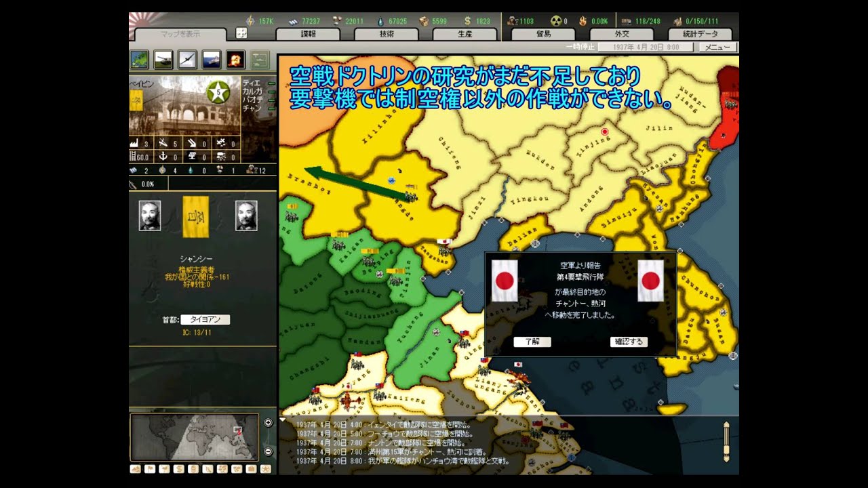Select the flag map mode icon

[149, 468]
